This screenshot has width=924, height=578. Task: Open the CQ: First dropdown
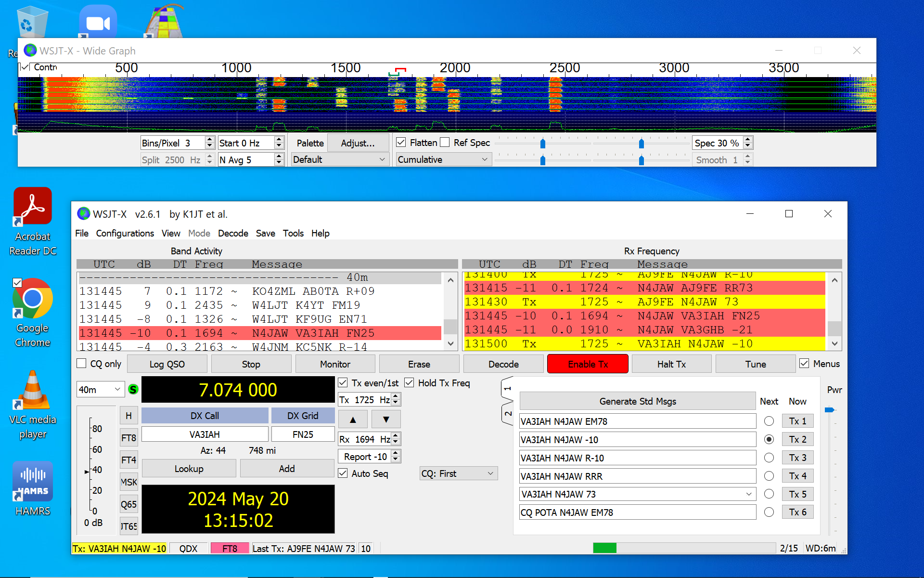coord(458,473)
